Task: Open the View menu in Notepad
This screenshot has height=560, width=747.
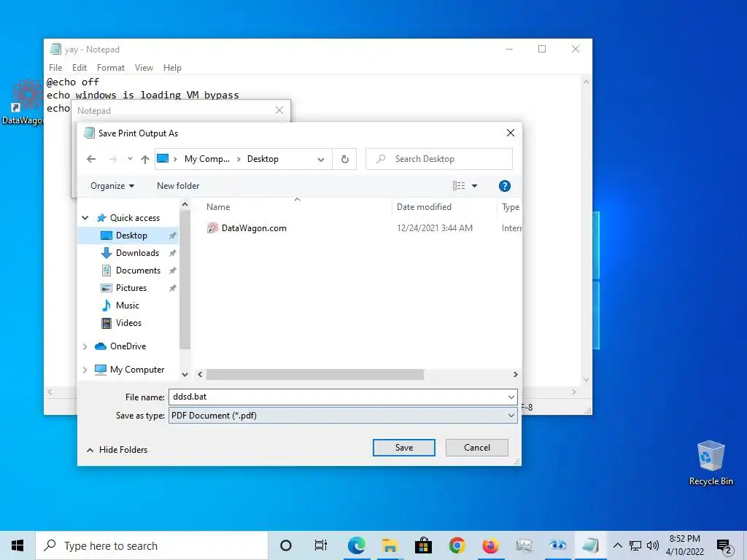Action: tap(144, 68)
